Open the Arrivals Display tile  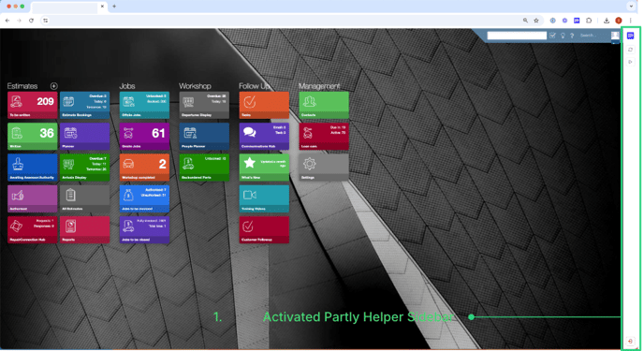click(x=84, y=168)
